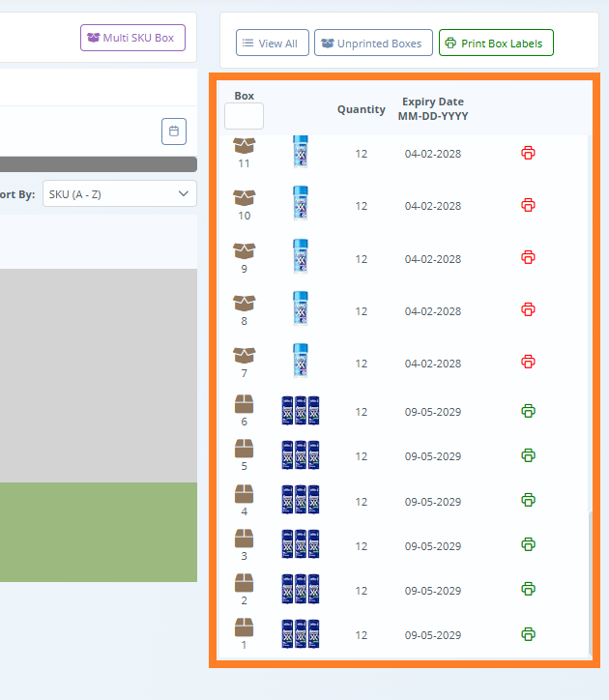Show the Unprinted Boxes list

click(x=373, y=44)
